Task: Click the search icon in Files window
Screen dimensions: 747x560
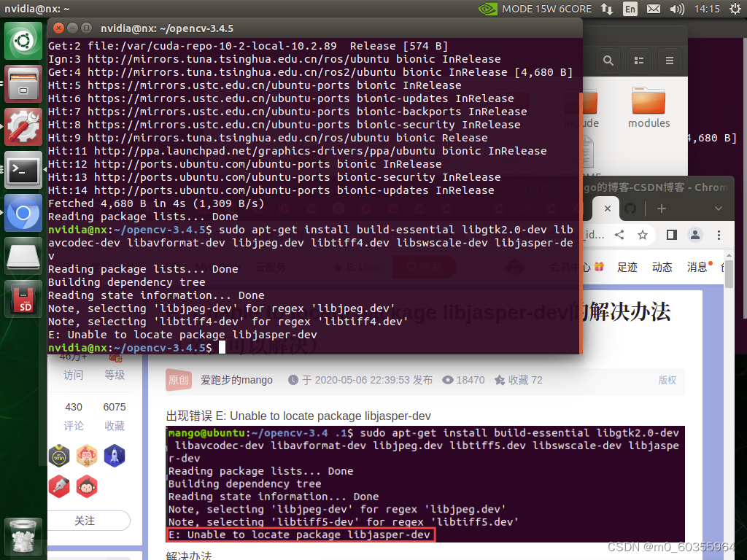Action: tap(608, 61)
